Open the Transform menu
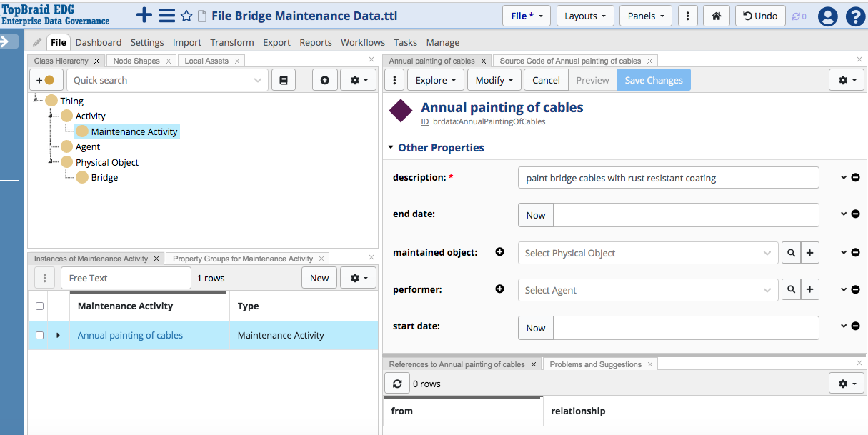Screen dimensions: 868x435 pos(232,42)
